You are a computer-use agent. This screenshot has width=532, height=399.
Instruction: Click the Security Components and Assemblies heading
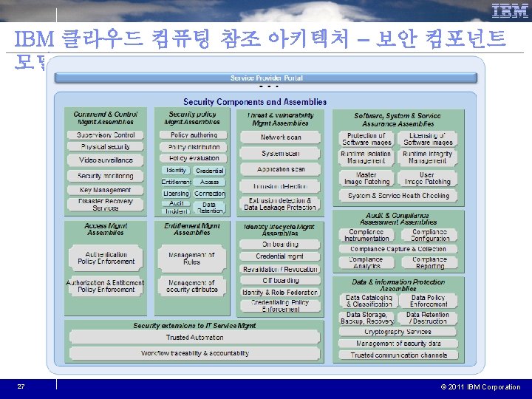click(255, 102)
